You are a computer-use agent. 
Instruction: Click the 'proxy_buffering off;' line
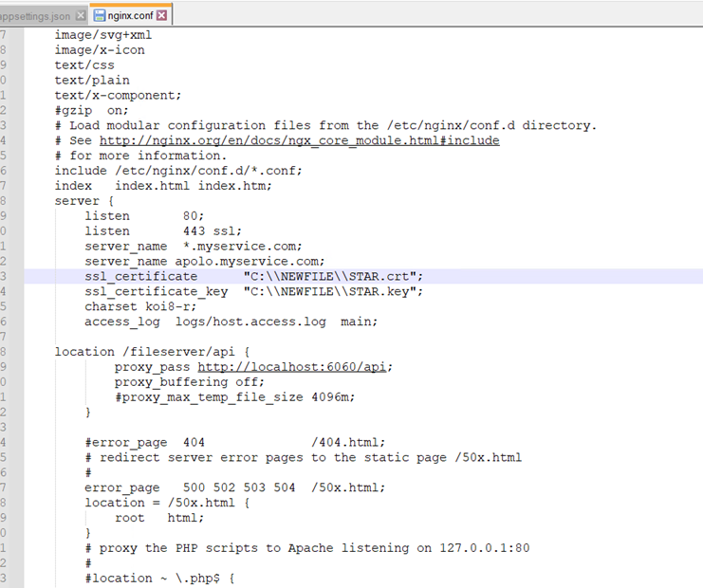tap(189, 382)
